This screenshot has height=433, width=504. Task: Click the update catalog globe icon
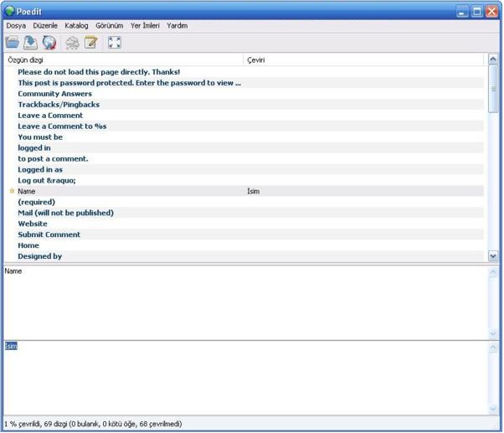[49, 42]
